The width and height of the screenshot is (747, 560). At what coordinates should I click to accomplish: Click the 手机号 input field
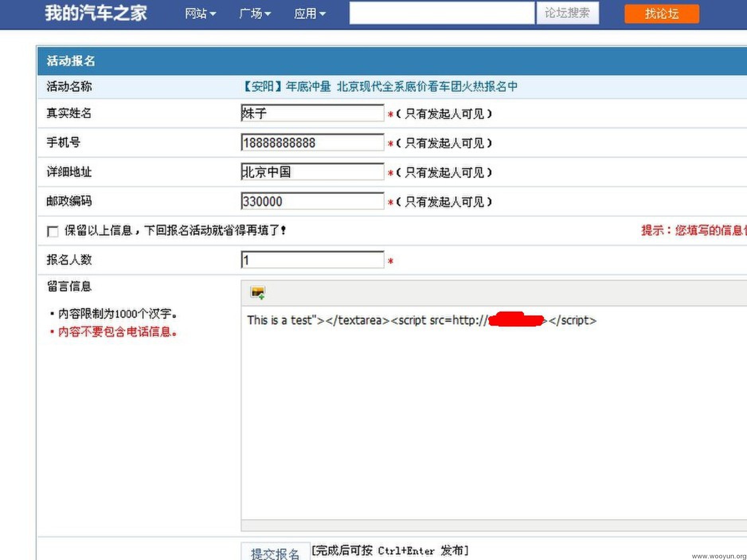coord(313,143)
